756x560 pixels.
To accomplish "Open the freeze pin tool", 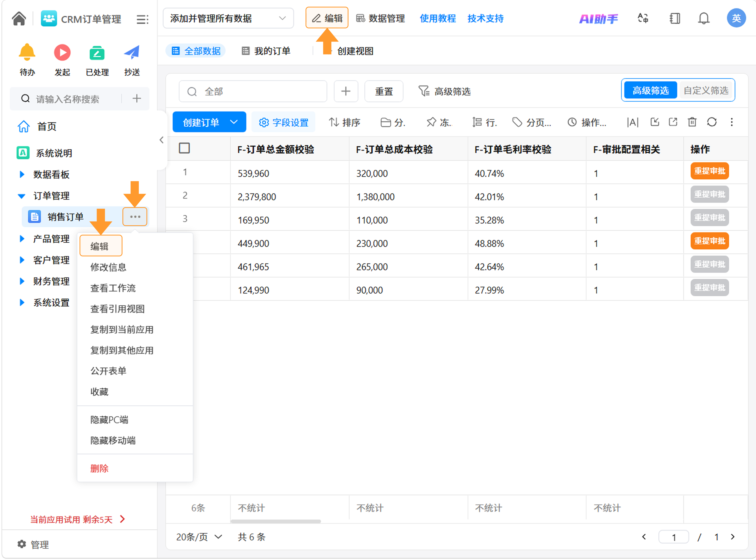I will pos(439,122).
